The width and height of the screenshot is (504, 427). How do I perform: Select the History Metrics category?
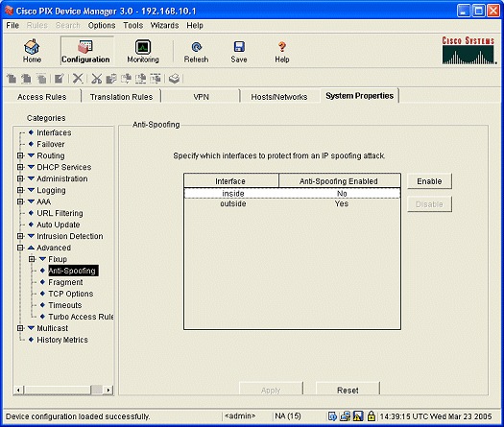(x=62, y=340)
